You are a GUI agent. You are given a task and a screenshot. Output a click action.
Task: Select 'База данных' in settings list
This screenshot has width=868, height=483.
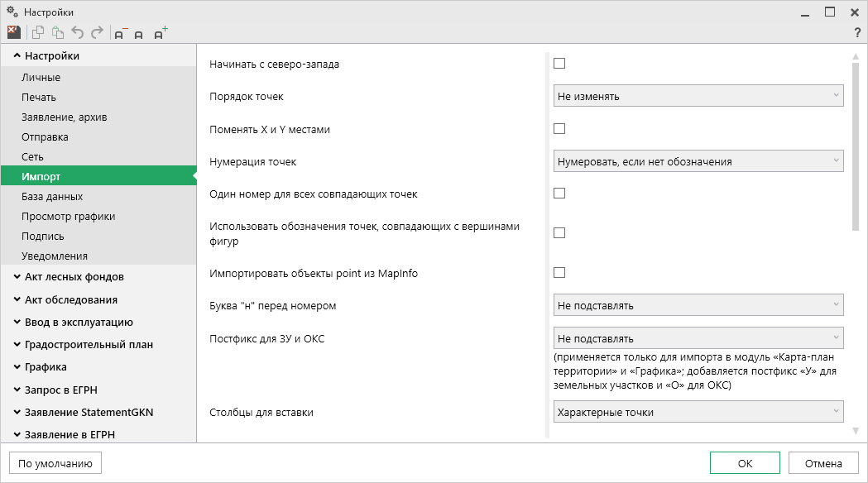coord(52,197)
